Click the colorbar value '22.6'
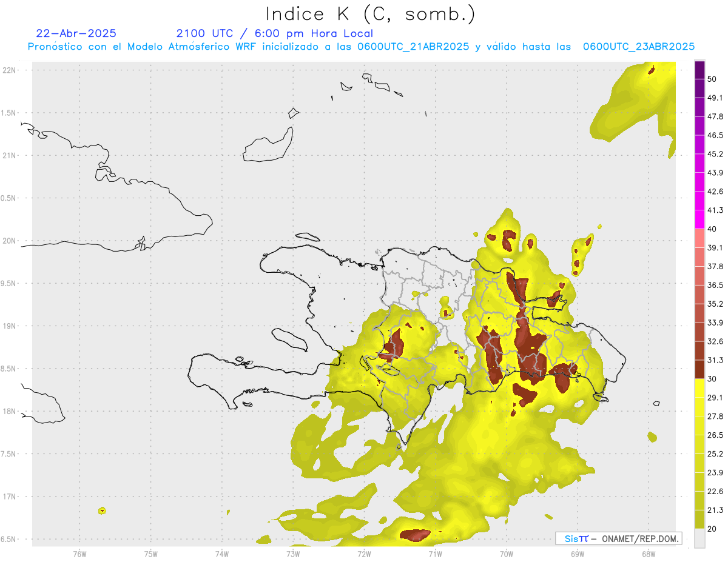The height and width of the screenshot is (562, 728). (715, 491)
